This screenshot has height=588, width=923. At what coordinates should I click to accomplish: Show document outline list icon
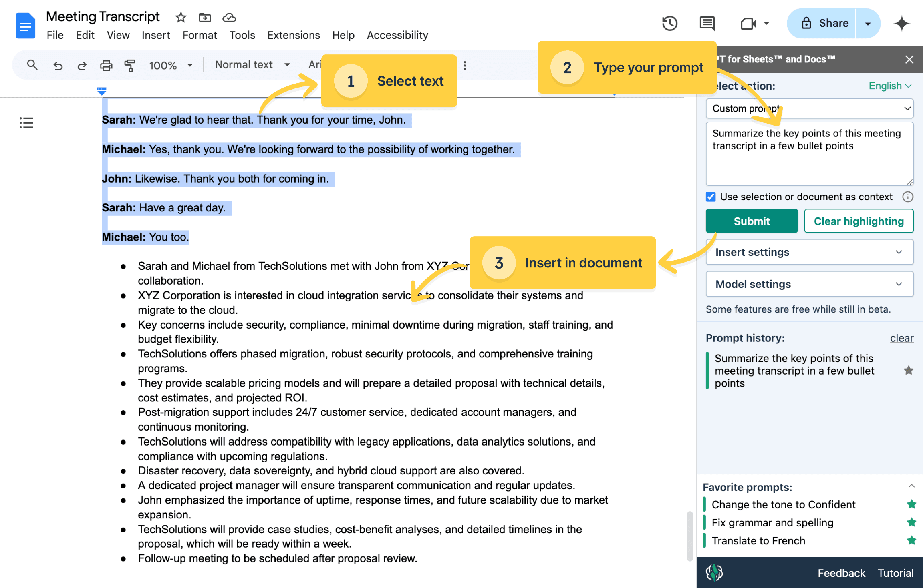26,123
